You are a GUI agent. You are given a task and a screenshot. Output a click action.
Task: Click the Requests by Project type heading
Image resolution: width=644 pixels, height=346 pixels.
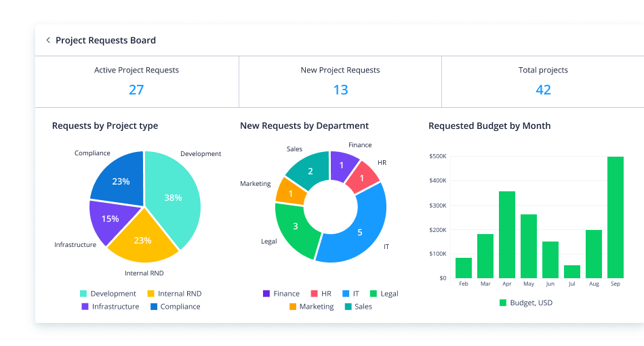pyautogui.click(x=104, y=126)
